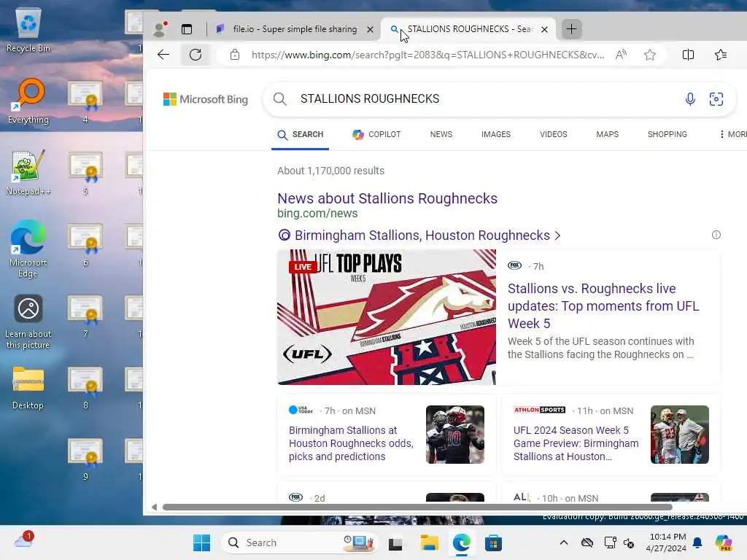This screenshot has width=747, height=560.
Task: Open the Edge profile icon
Action: pos(160,29)
